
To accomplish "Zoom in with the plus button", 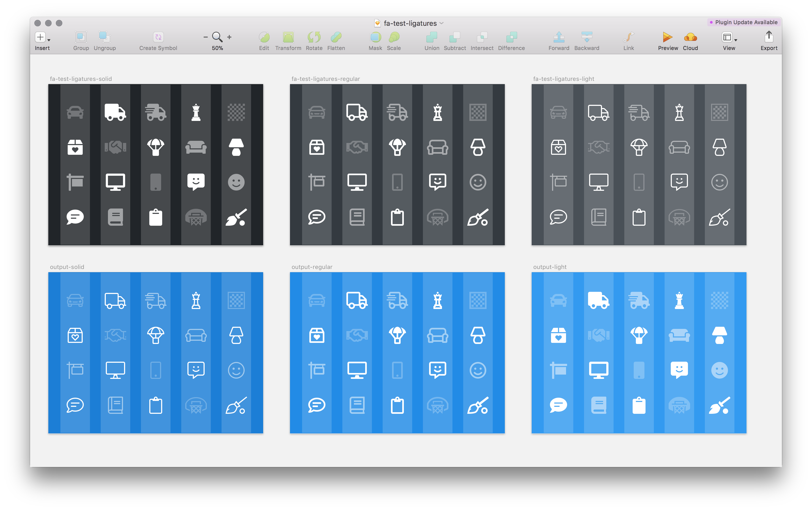I will click(x=229, y=37).
